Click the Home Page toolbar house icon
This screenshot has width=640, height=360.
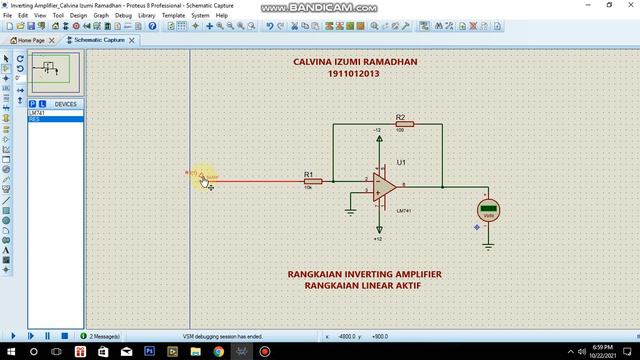click(x=55, y=26)
